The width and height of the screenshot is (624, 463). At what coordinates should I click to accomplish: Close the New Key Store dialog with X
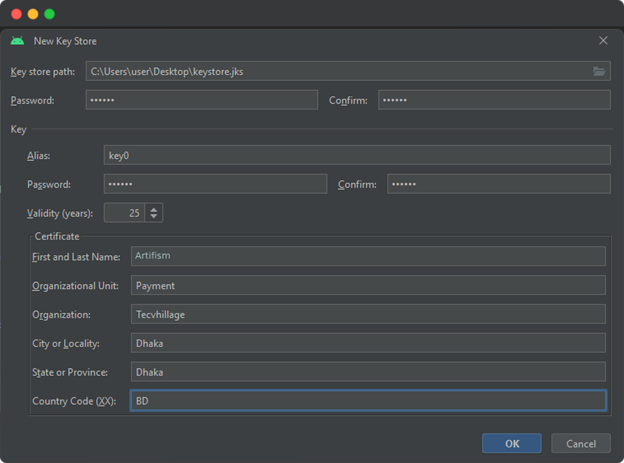pyautogui.click(x=603, y=41)
